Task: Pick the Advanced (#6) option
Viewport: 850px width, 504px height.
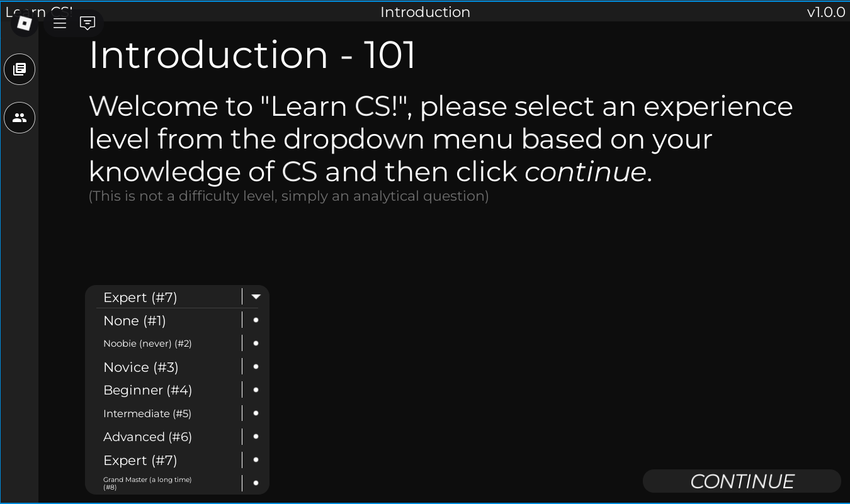Action: (x=148, y=437)
